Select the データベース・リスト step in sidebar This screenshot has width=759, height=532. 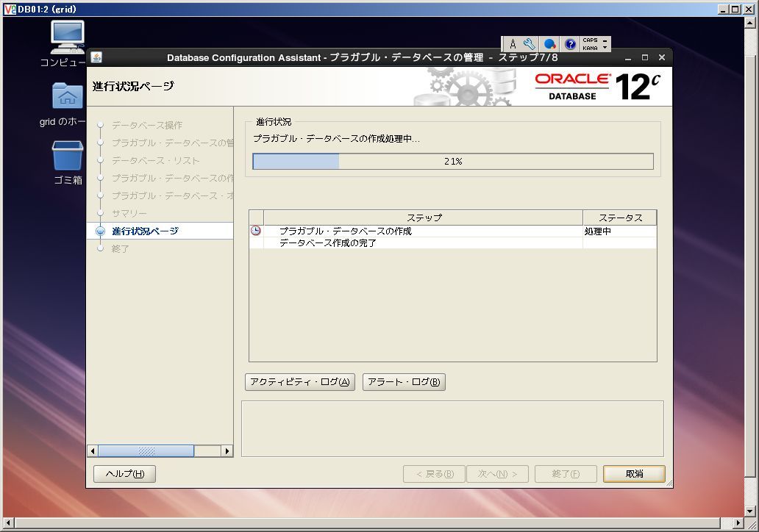pos(155,161)
